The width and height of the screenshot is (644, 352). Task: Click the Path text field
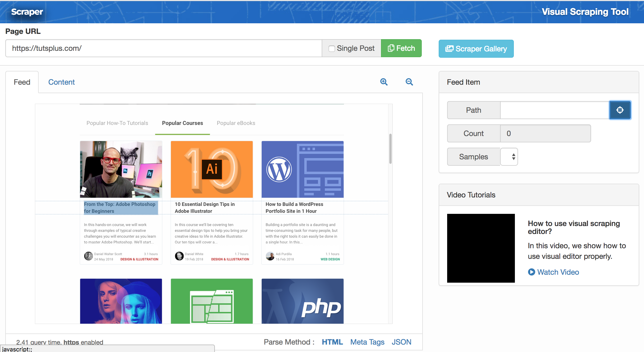(x=554, y=110)
